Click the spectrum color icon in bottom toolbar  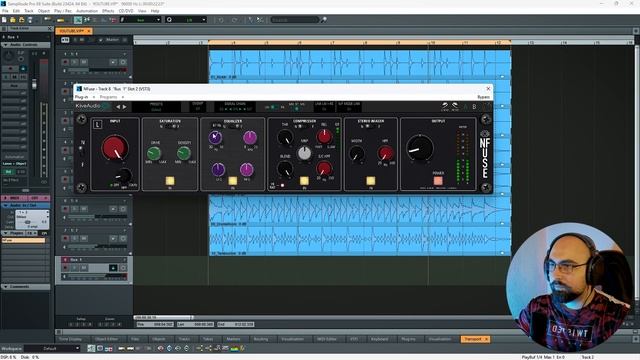234,348
